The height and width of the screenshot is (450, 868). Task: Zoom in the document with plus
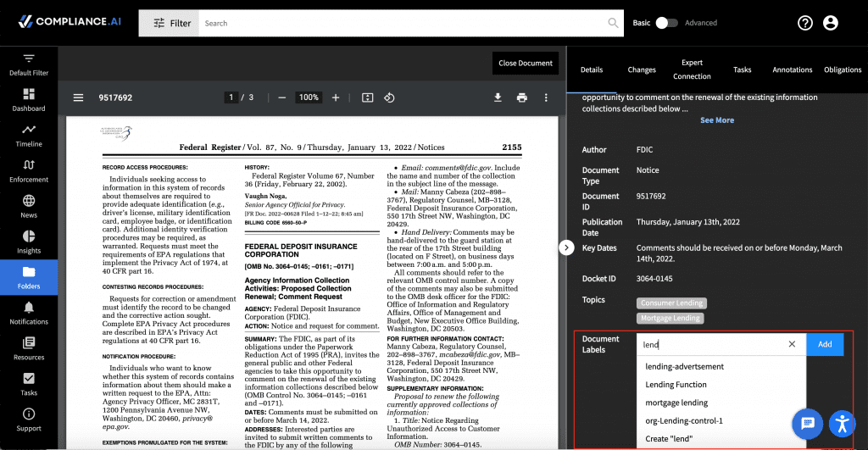click(336, 97)
